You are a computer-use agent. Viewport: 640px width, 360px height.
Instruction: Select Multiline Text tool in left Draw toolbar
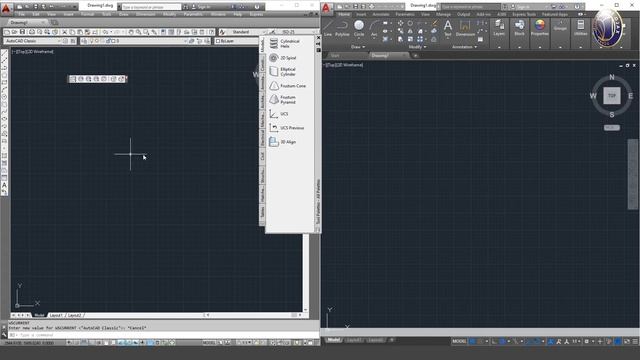tap(4, 185)
